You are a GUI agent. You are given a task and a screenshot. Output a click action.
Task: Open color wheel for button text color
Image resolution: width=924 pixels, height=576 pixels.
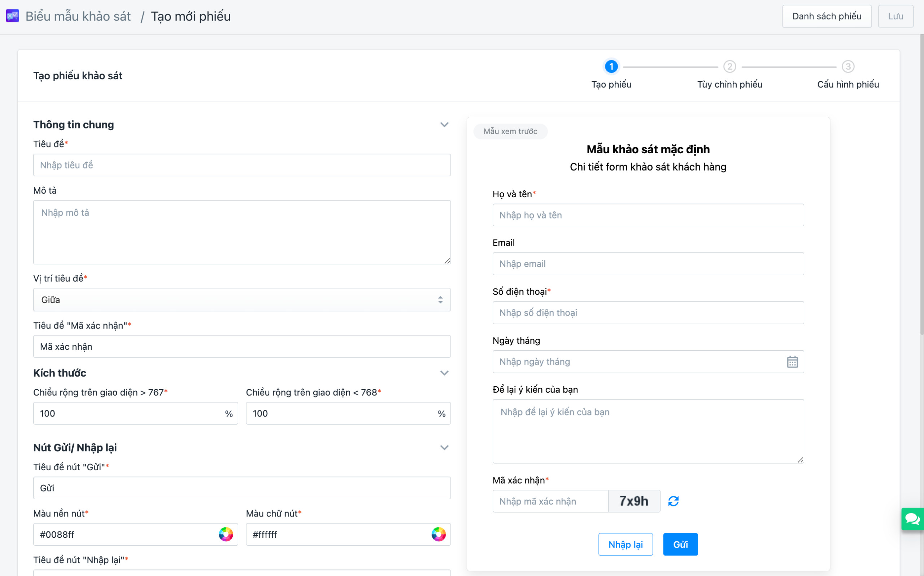(x=439, y=534)
